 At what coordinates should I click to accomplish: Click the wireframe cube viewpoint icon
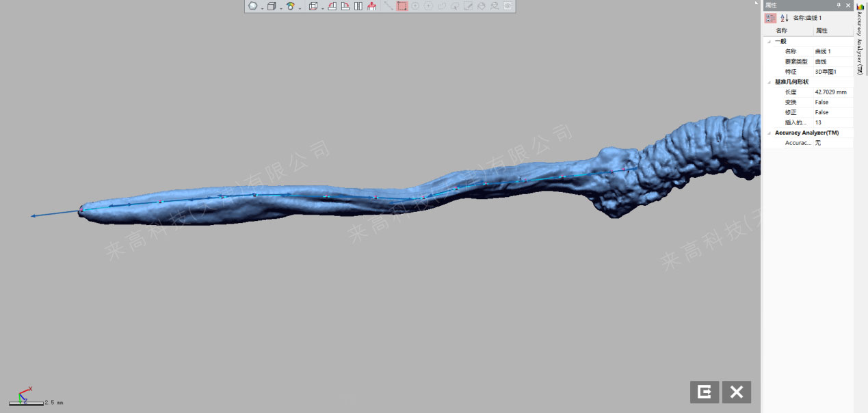[x=313, y=6]
